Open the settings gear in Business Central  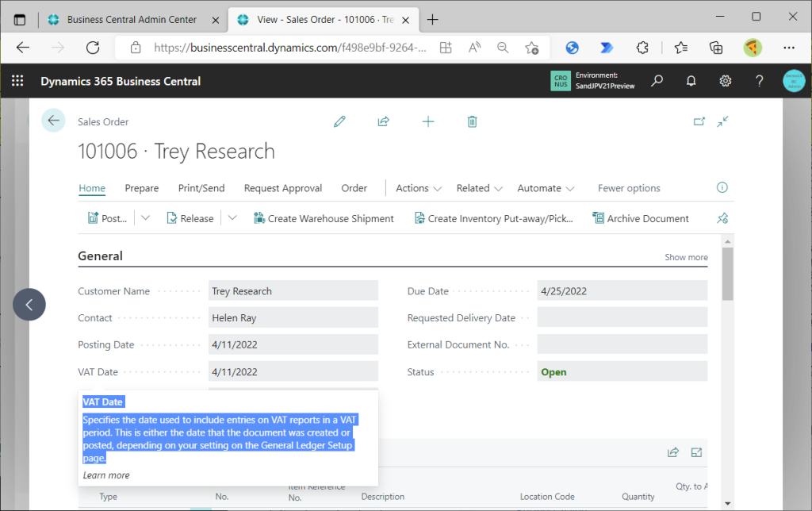[725, 81]
